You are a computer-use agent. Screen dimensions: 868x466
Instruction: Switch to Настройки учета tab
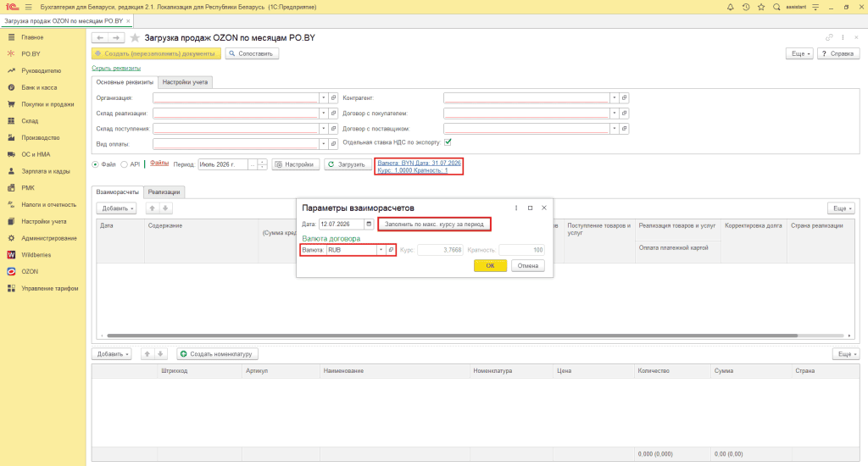(185, 82)
